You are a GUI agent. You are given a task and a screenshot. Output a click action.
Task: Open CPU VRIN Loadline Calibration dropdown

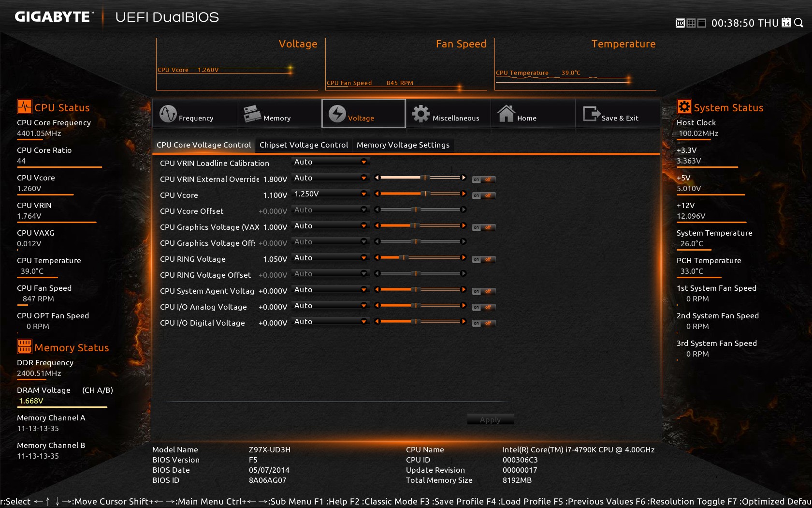(331, 162)
